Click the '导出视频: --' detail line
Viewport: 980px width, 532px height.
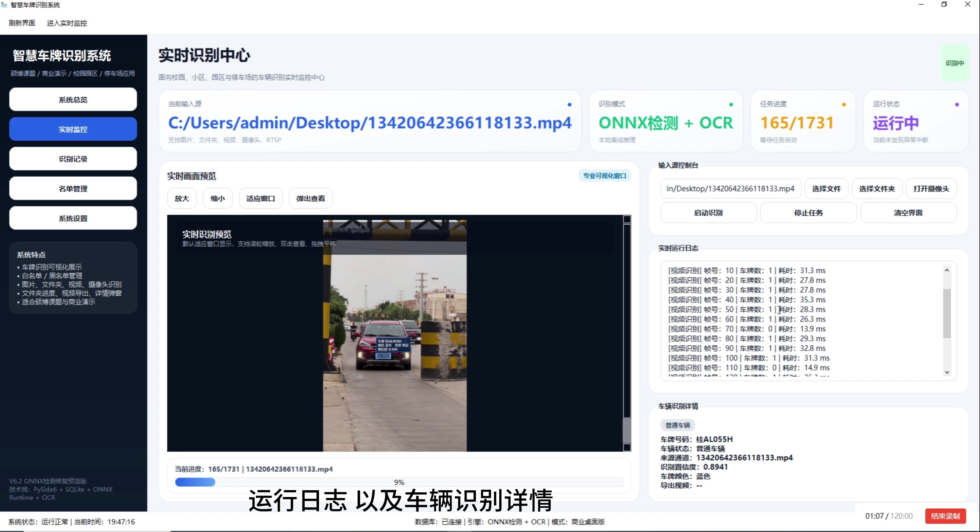681,486
